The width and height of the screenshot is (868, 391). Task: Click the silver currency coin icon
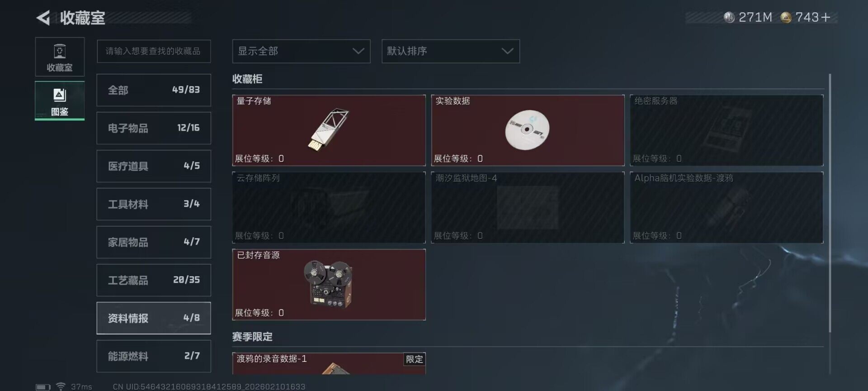coord(729,17)
